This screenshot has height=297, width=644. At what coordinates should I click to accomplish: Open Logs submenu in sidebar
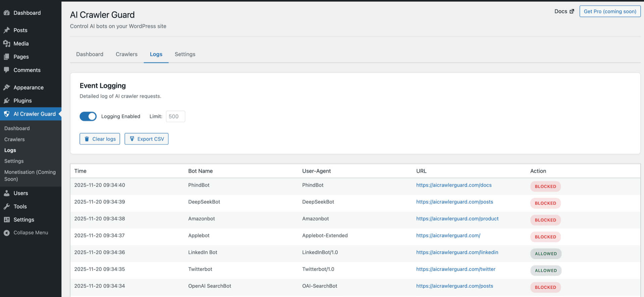(x=10, y=150)
